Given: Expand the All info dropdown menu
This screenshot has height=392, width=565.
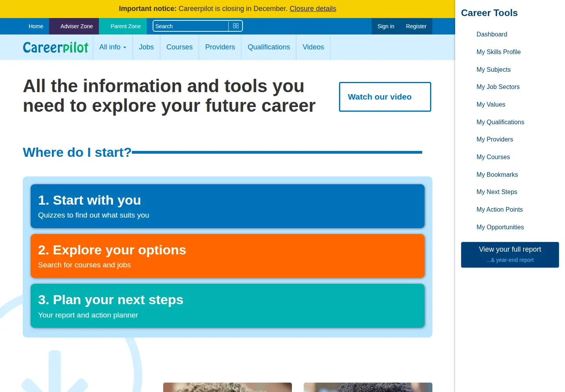Looking at the screenshot, I should click(113, 47).
